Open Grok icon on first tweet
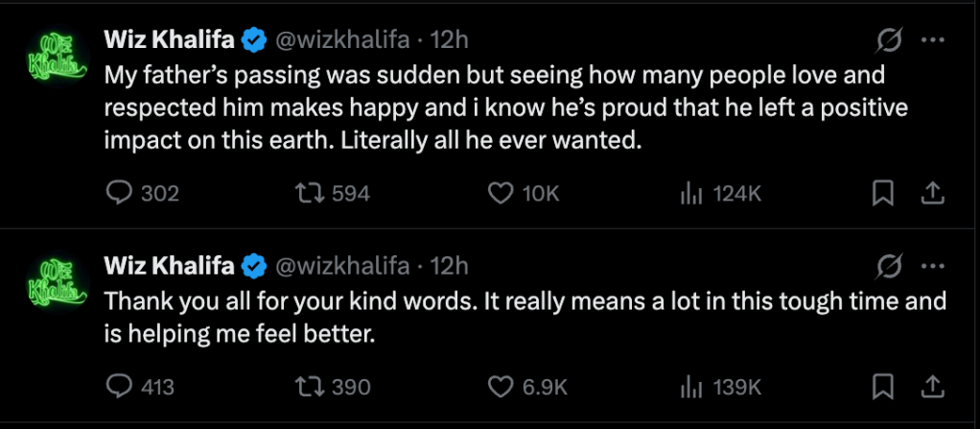 tap(889, 40)
